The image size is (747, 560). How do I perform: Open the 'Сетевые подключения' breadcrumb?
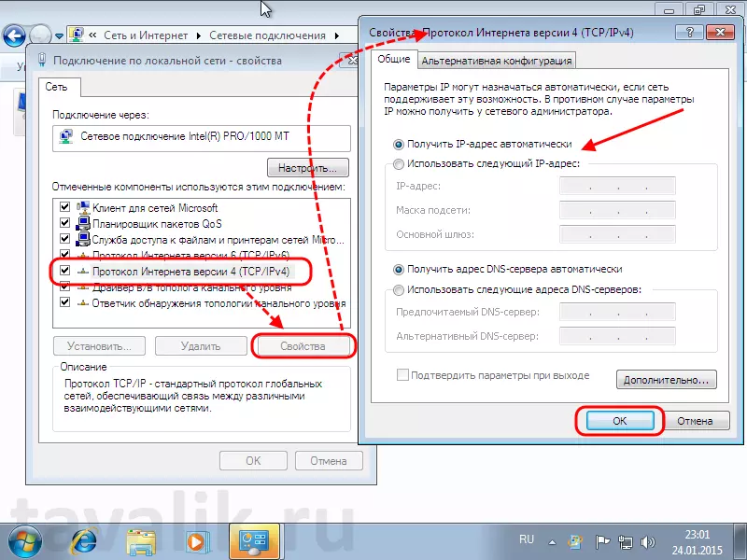point(267,35)
